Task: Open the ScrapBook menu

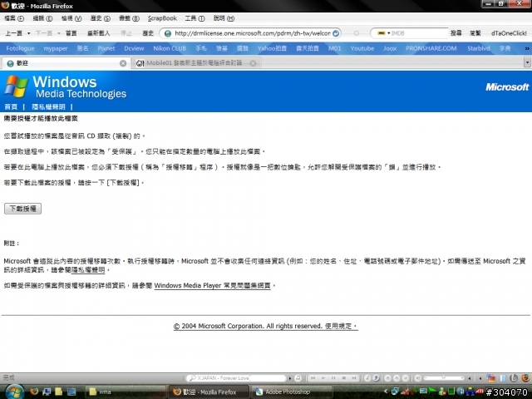Action: [162, 18]
